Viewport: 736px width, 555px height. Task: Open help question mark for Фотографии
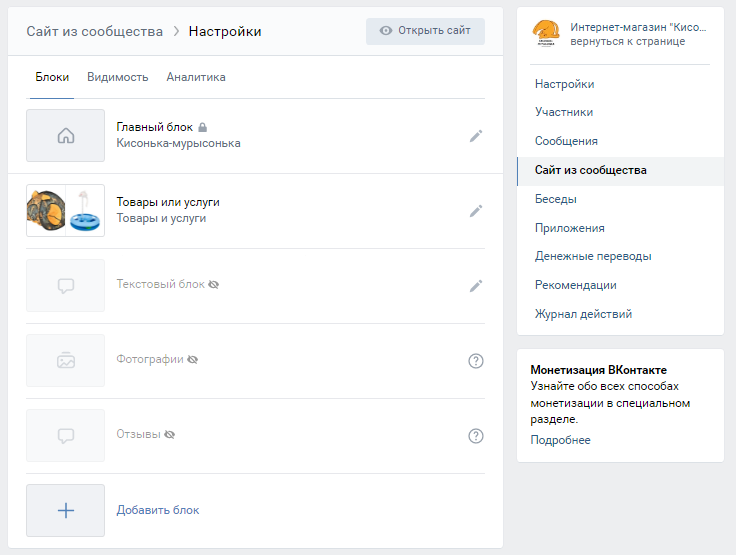(x=476, y=361)
